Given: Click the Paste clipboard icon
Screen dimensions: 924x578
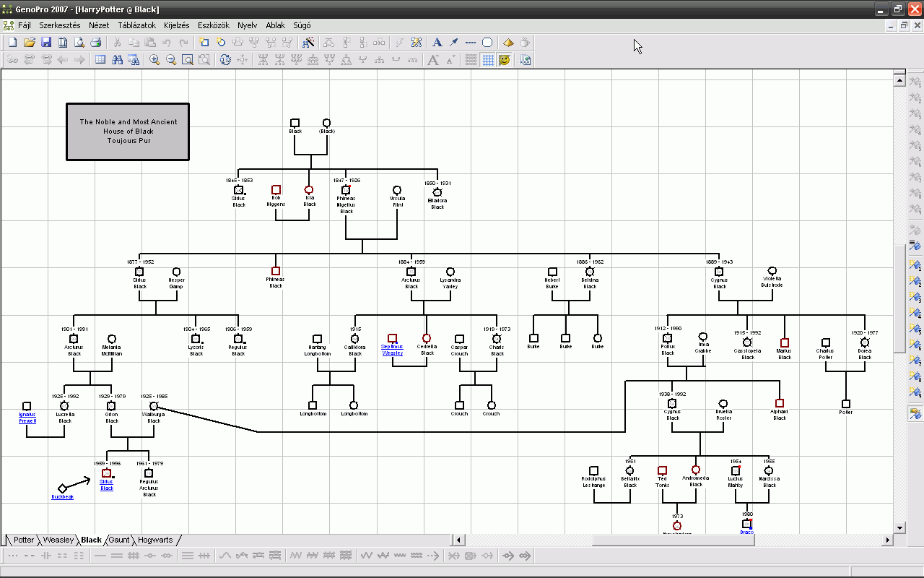Looking at the screenshot, I should click(150, 43).
